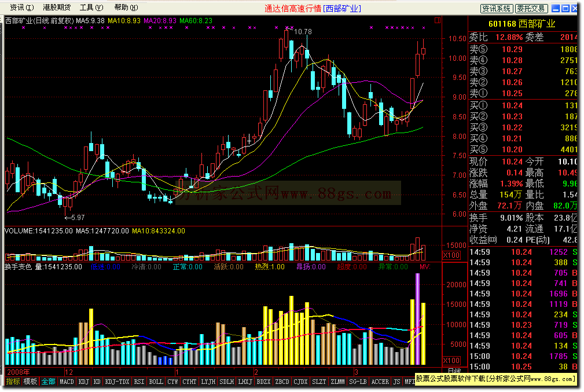The width and height of the screenshot is (584, 392).
Task: Click the 热烈:1.00 indicator value
Action: [x=270, y=267]
